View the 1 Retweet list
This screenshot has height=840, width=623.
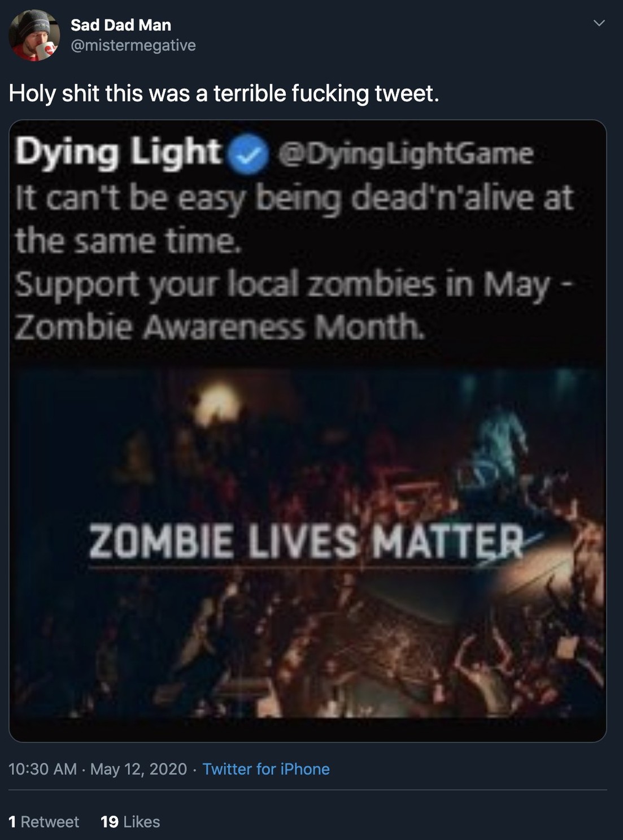(x=44, y=821)
